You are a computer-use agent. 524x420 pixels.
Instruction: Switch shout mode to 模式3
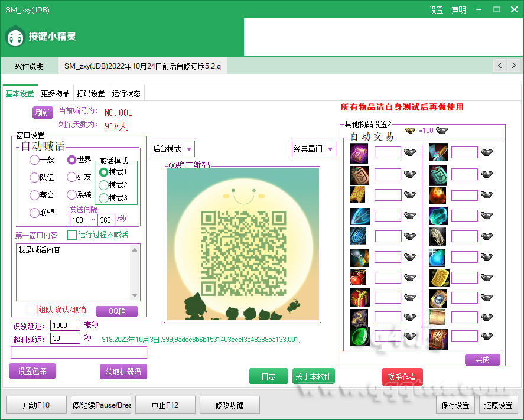[x=103, y=198]
